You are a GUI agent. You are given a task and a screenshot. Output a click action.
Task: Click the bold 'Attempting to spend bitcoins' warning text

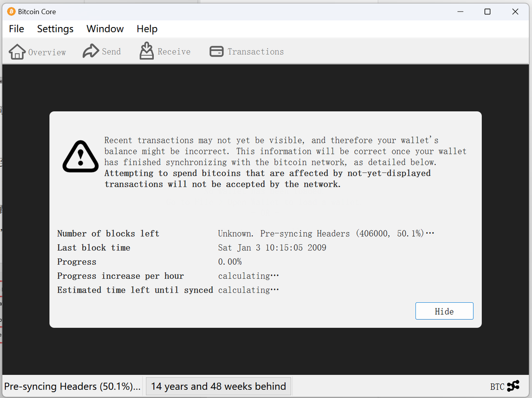pos(267,179)
